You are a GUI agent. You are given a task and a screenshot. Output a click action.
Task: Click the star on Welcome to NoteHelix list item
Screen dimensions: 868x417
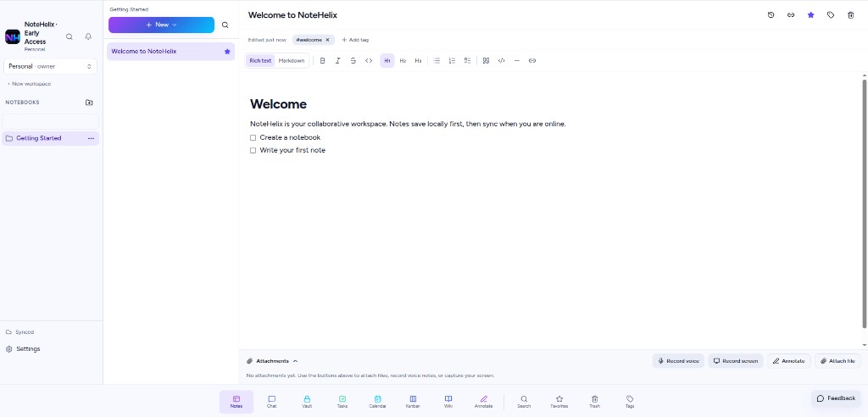227,52
